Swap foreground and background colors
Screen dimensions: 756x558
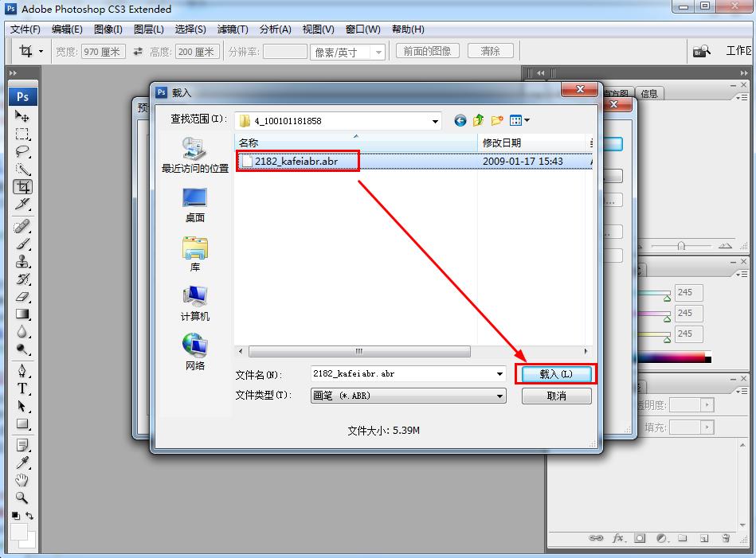(x=30, y=517)
